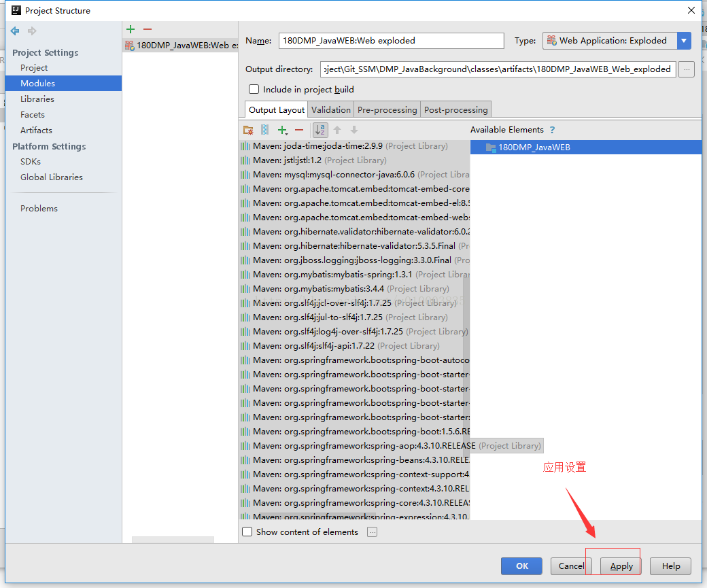Select Maven: org.mybatis:mybatis:3.4.4 row

(354, 289)
